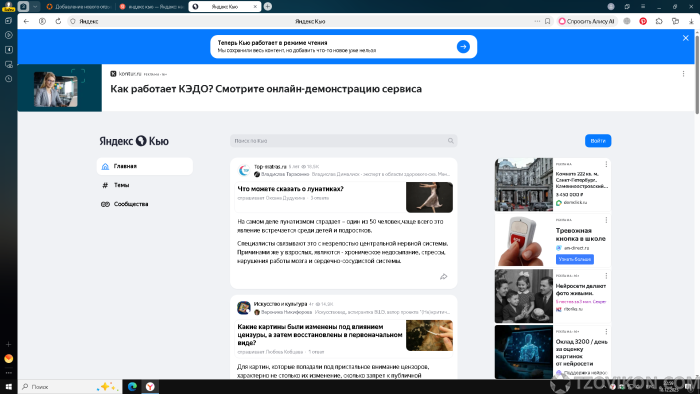This screenshot has width=700, height=394.
Task: Open the browser hamburger menu in title bar
Action: tap(643, 7)
